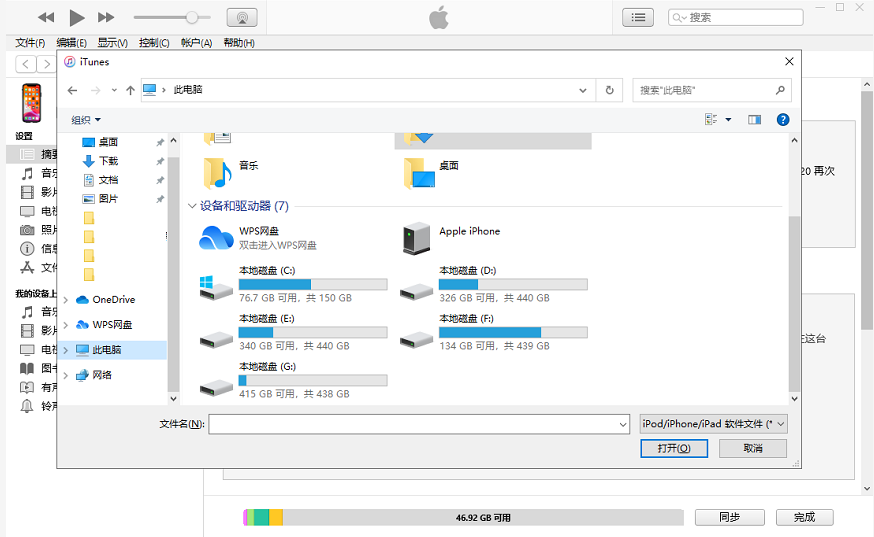Open the 控制(C) menu
This screenshot has height=537, width=874.
click(154, 43)
